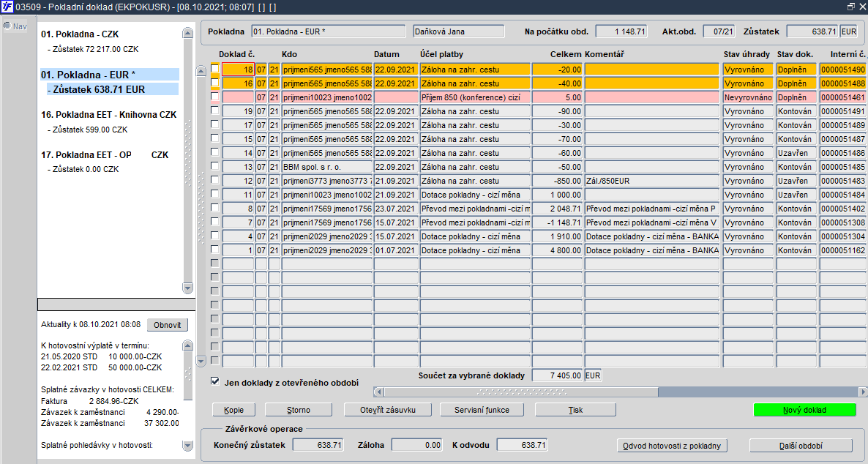The width and height of the screenshot is (868, 464).
Task: Click the Záloha field showing 0.00
Action: pyautogui.click(x=417, y=445)
